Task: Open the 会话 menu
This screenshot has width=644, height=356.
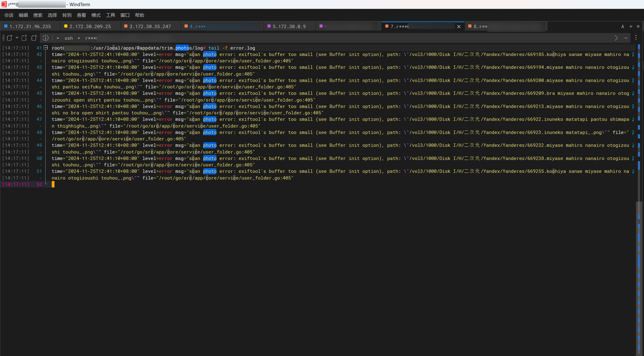Action: (x=9, y=15)
